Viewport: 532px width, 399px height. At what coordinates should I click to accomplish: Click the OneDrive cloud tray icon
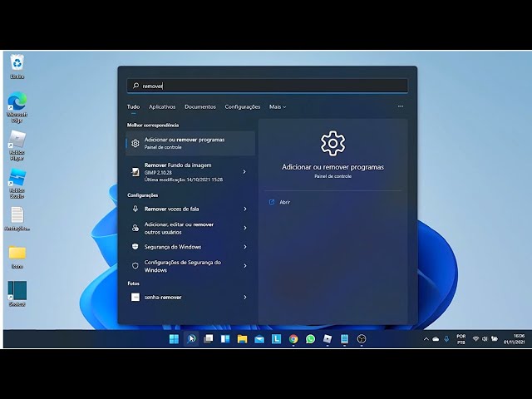coord(436,339)
